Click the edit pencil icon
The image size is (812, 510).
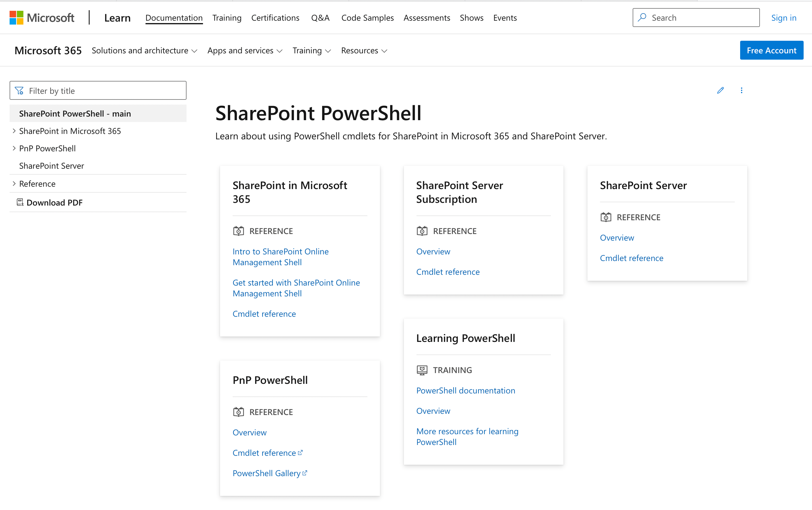[x=720, y=90]
